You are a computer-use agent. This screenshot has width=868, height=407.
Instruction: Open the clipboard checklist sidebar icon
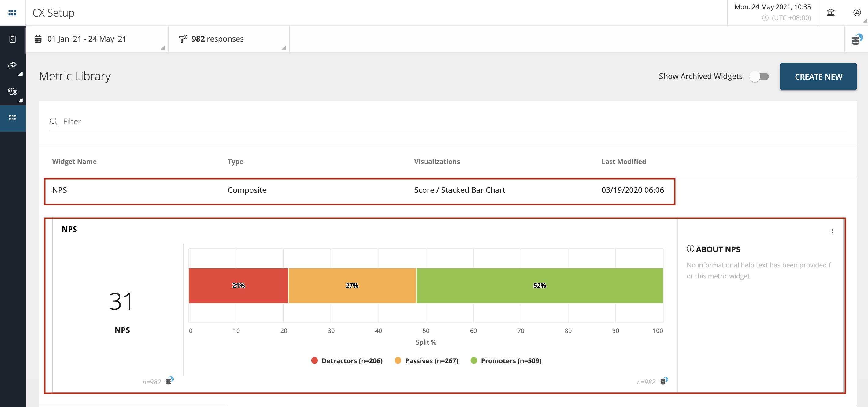tap(13, 39)
